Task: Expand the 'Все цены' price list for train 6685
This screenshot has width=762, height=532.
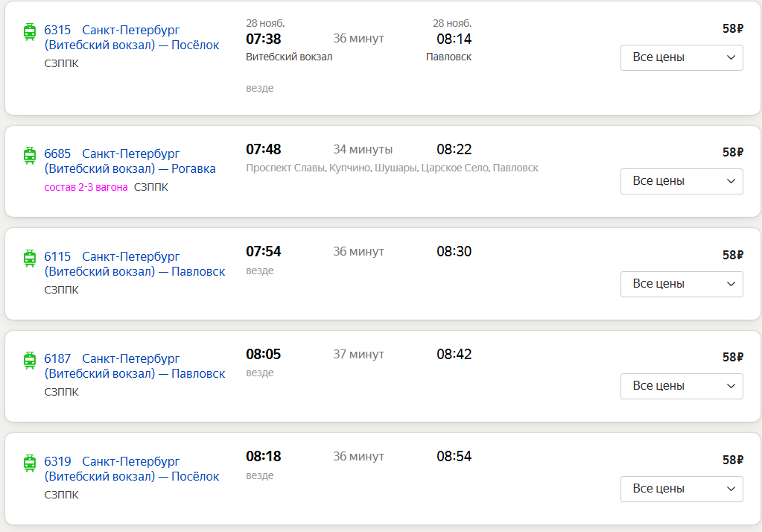Action: coord(682,181)
